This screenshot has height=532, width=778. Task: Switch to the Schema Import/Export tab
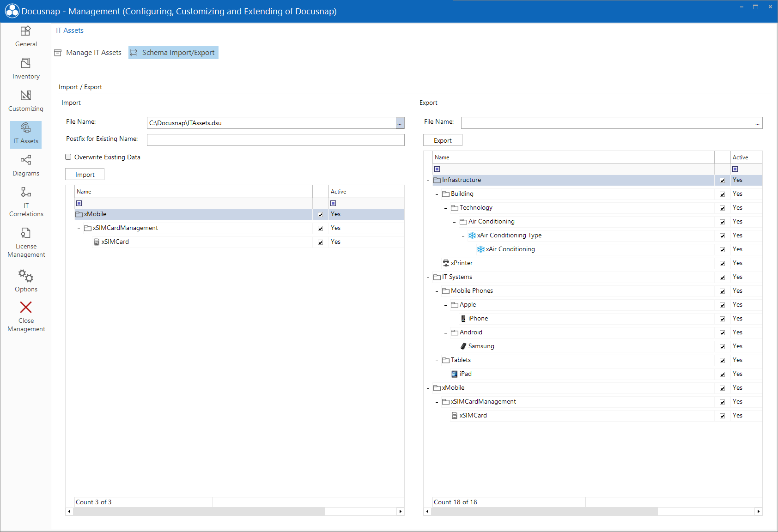coord(173,53)
